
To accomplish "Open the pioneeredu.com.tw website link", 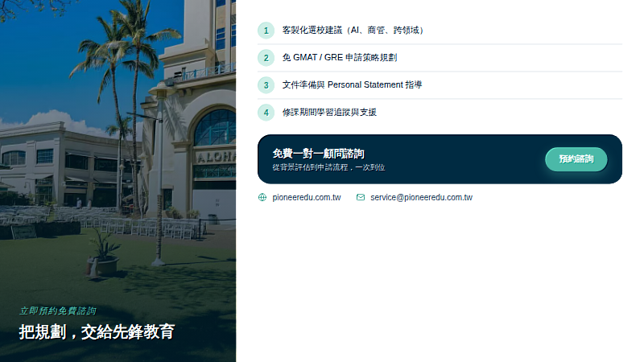I will click(x=307, y=197).
